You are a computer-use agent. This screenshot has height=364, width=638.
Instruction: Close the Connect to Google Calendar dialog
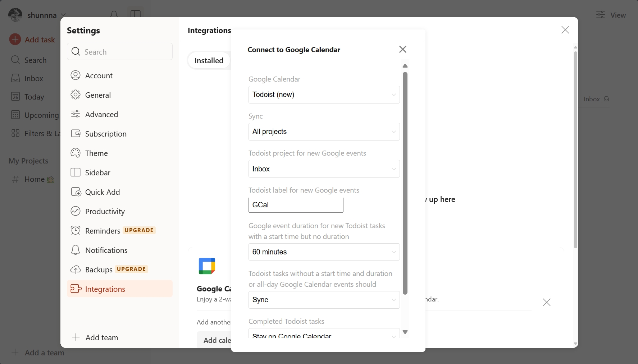403,49
